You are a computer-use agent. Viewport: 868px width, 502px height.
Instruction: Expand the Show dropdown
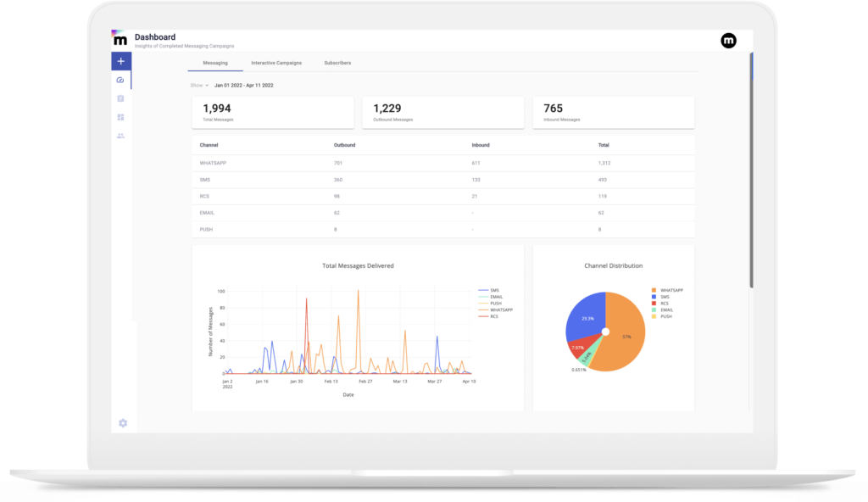point(199,86)
